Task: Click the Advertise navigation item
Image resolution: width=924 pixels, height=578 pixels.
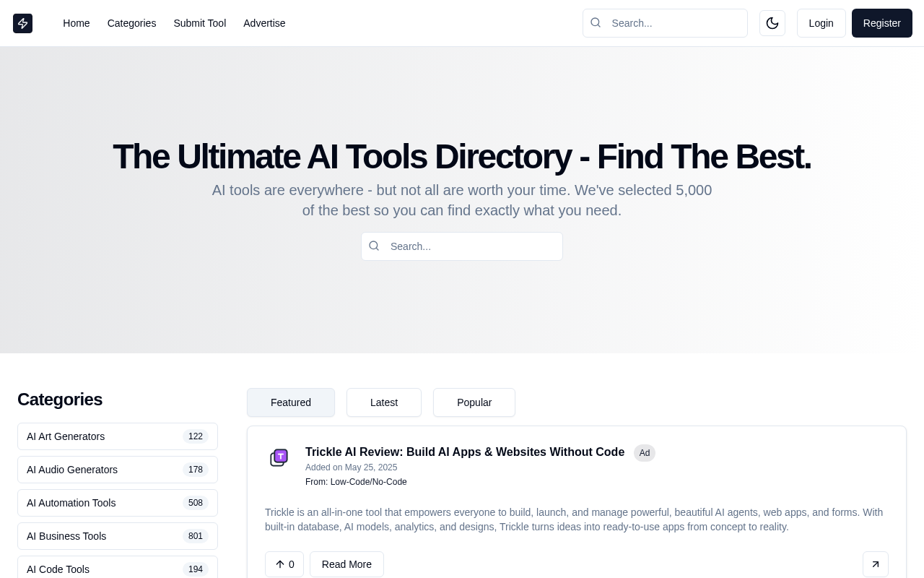Action: (x=264, y=22)
